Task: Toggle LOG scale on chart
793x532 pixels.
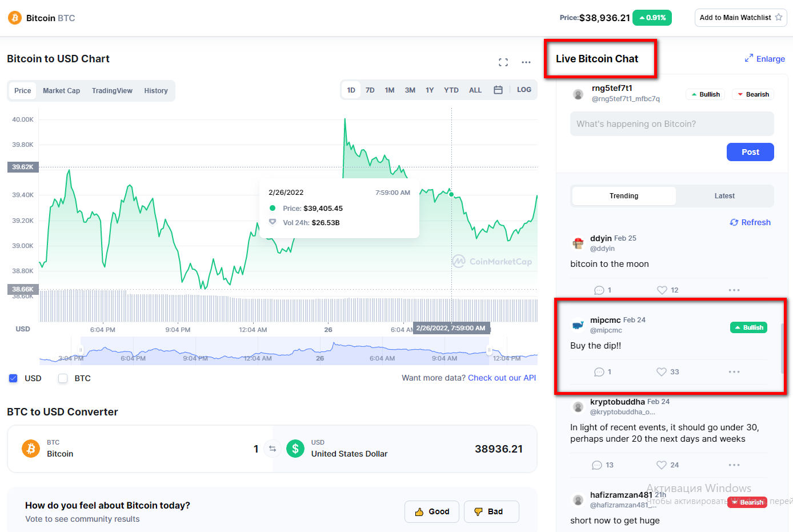Action: pyautogui.click(x=524, y=90)
